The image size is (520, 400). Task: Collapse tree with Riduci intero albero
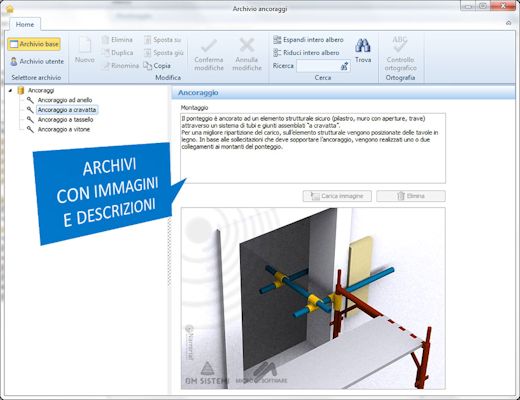(x=306, y=53)
